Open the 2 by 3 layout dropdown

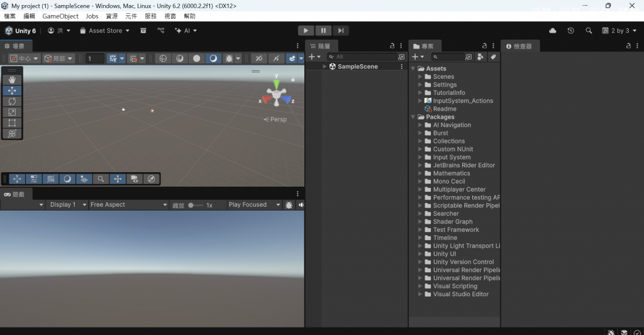(x=619, y=31)
